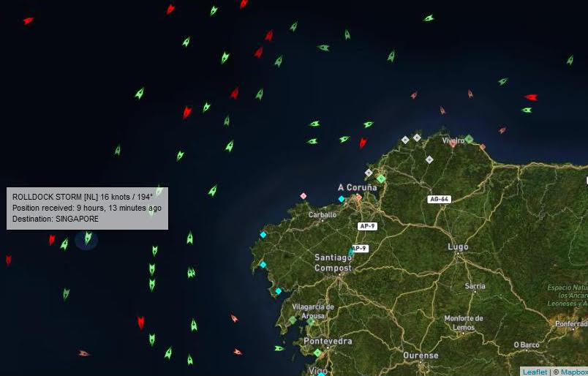
Task: Select the green diamond marker at Pontevedra
Action: (317, 353)
